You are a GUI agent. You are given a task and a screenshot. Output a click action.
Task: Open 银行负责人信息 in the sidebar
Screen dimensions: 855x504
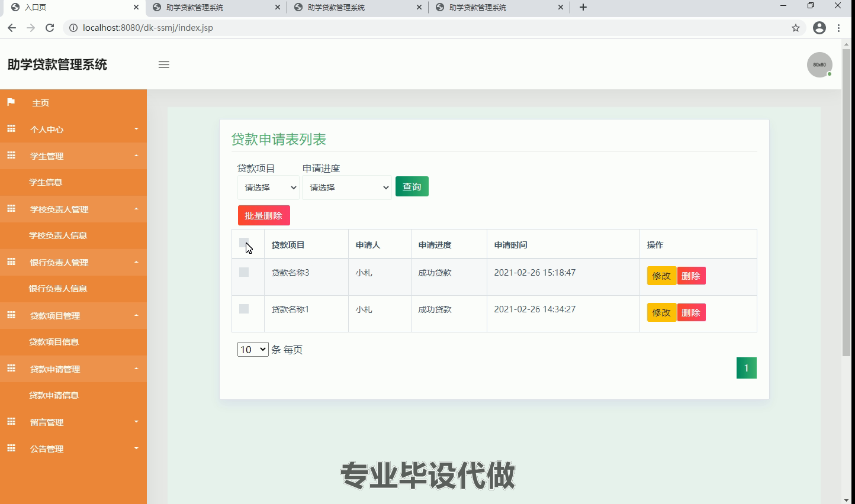pos(73,289)
